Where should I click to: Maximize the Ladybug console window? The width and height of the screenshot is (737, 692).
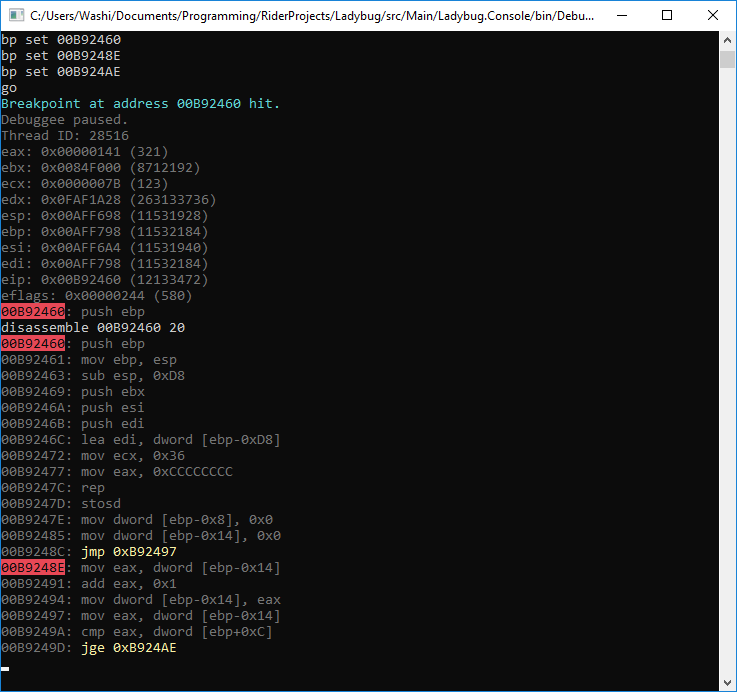pos(666,15)
